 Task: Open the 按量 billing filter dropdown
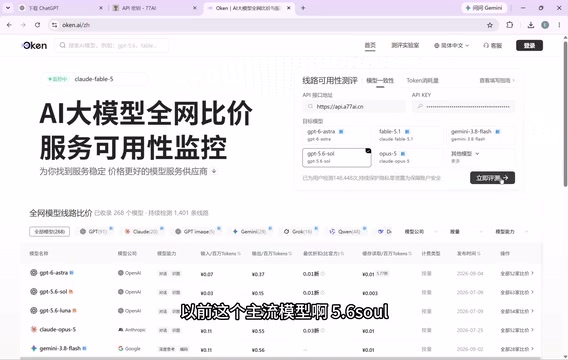coord(467,232)
